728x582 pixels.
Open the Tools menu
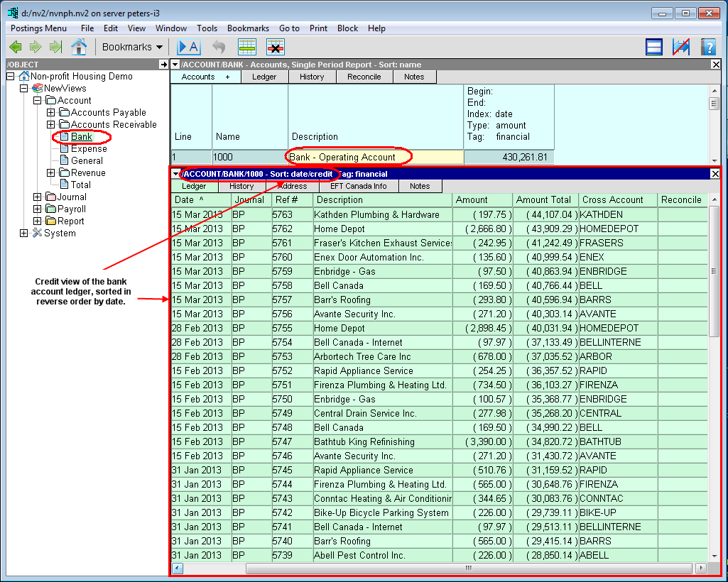coord(207,28)
